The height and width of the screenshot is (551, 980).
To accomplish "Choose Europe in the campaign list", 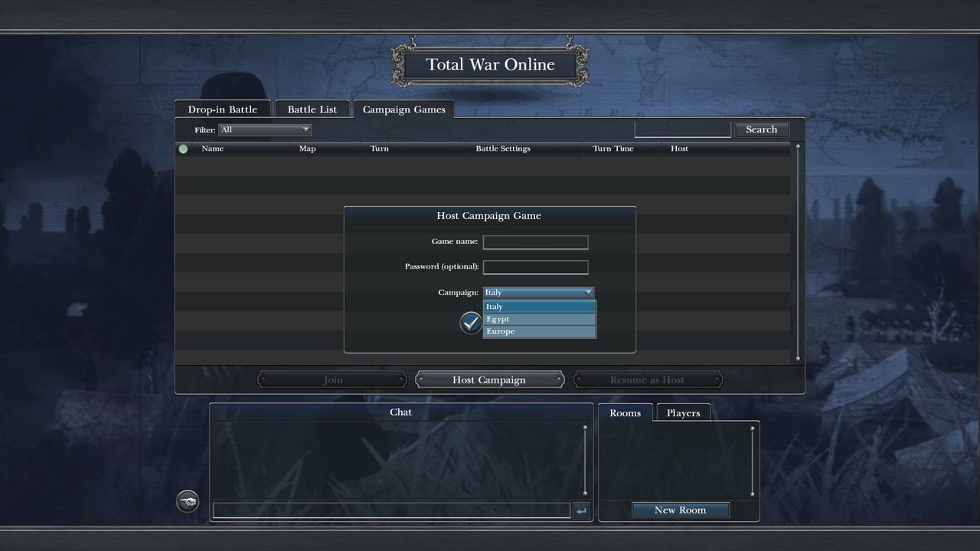I will click(539, 331).
